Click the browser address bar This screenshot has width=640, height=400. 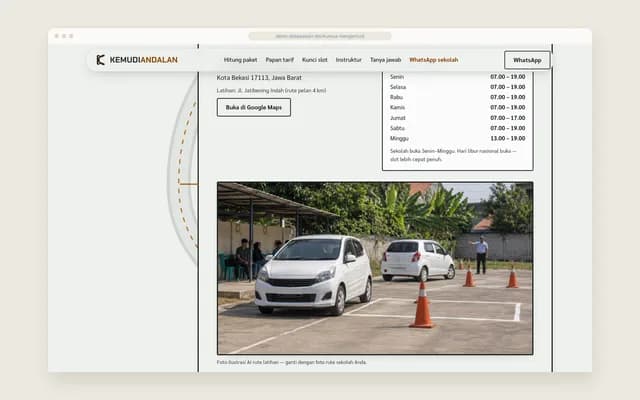pyautogui.click(x=320, y=36)
